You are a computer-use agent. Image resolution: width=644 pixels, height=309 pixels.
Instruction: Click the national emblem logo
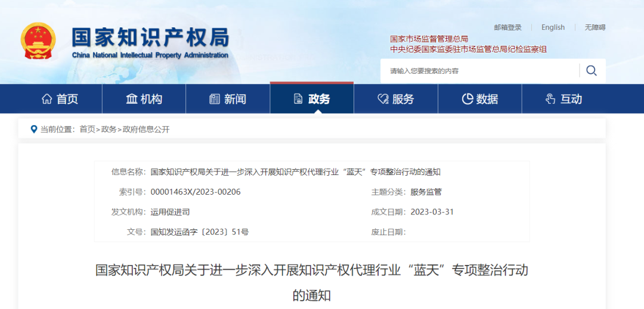[x=38, y=41]
